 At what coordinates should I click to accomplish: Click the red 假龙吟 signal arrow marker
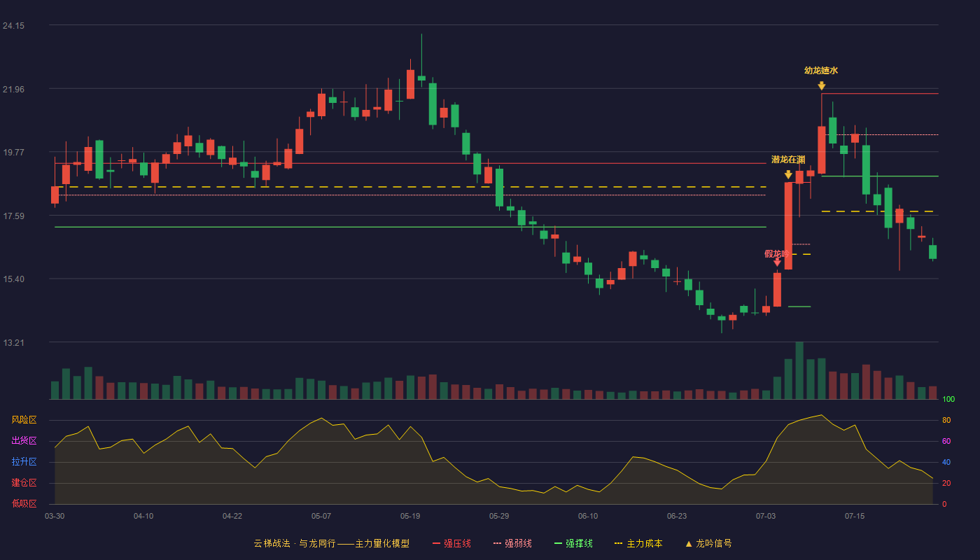coord(777,262)
